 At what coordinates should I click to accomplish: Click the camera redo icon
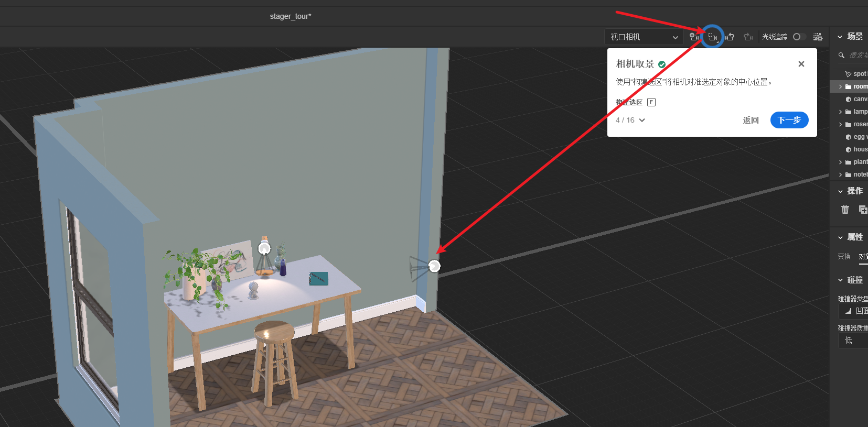(x=748, y=37)
